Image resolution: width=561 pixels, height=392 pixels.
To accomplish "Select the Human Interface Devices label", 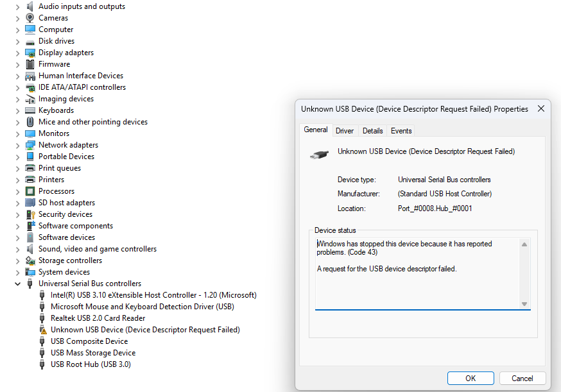I will (x=81, y=76).
